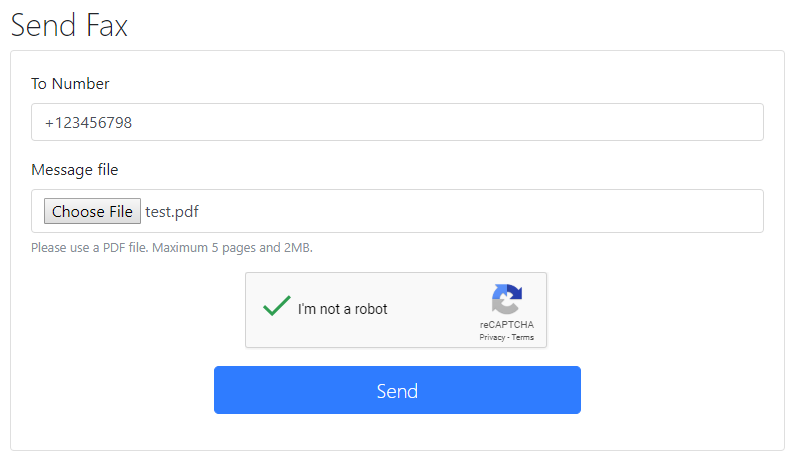Click the Send Fax page heading

(x=69, y=25)
